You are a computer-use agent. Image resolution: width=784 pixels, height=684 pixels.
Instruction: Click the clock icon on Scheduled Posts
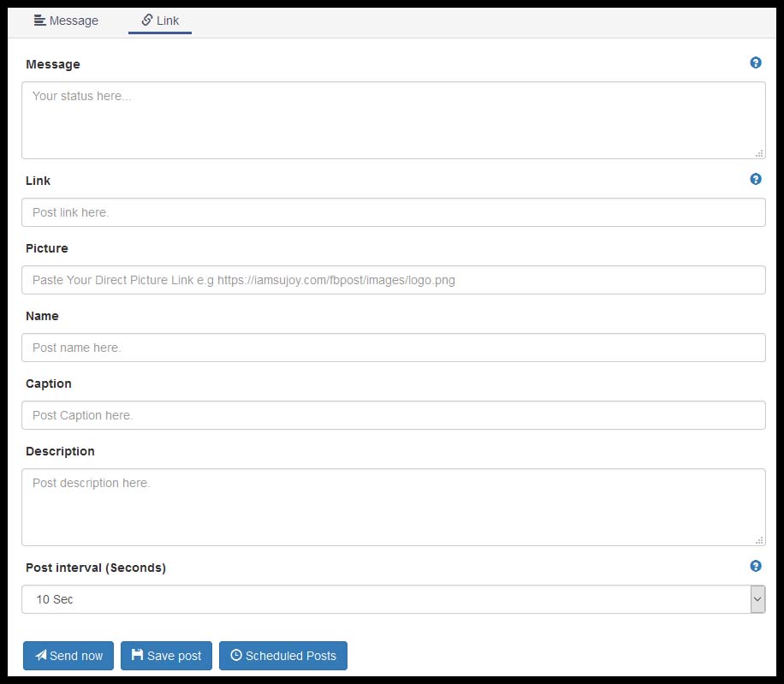[236, 656]
